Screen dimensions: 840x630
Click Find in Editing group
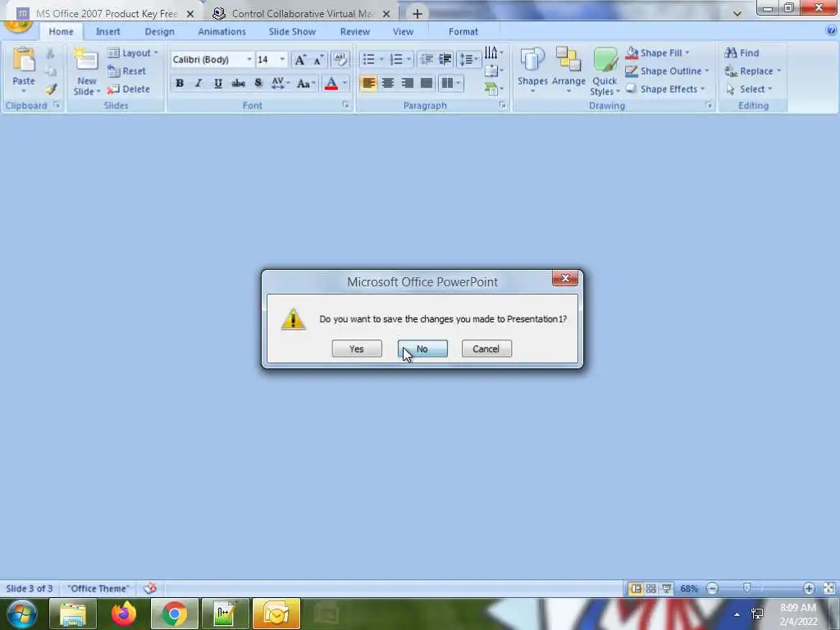coord(742,53)
